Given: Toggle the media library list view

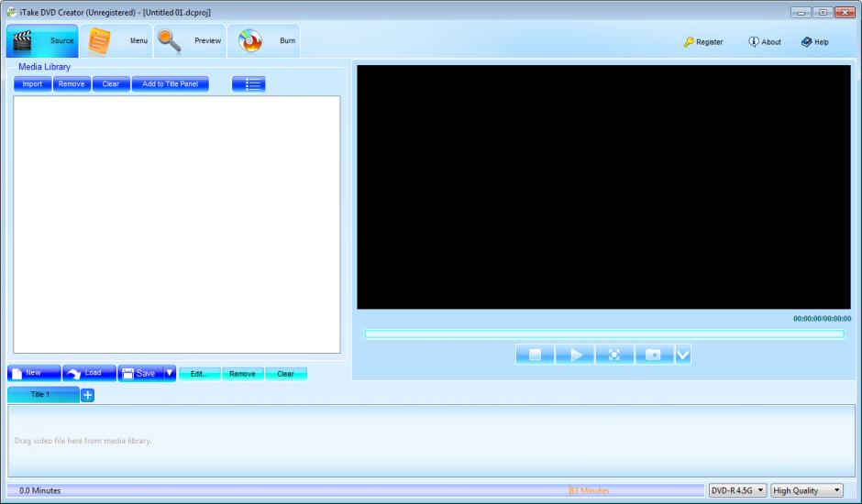Looking at the screenshot, I should (249, 84).
